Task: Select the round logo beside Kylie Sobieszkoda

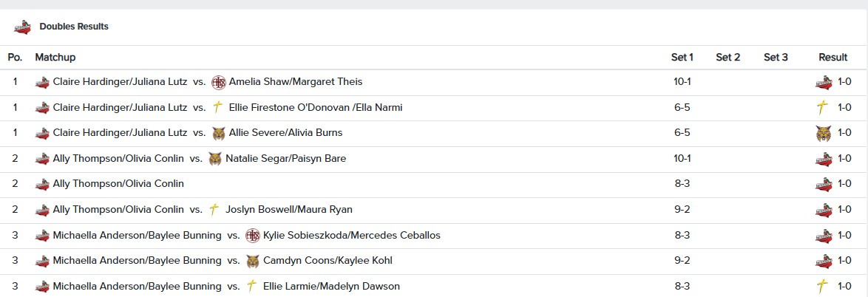Action: click(252, 236)
